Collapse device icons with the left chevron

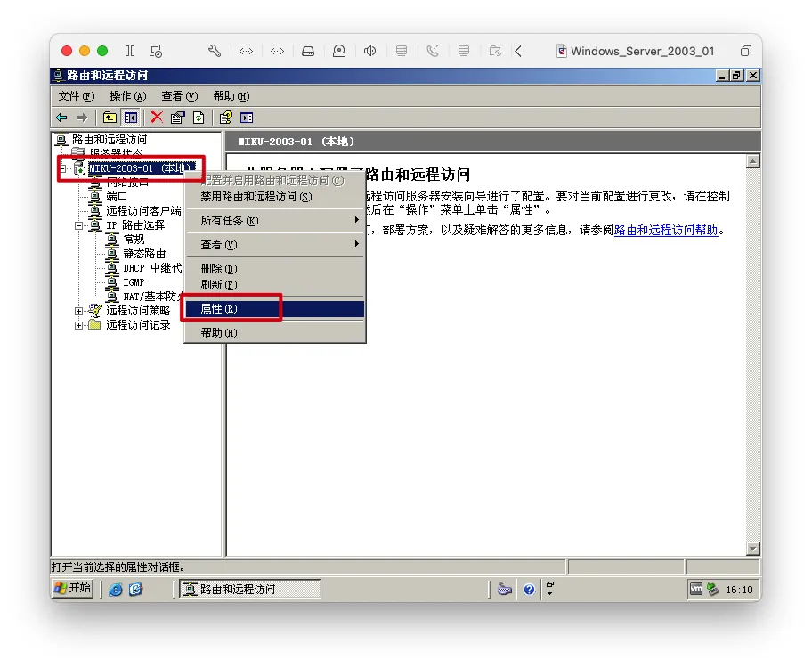[518, 51]
